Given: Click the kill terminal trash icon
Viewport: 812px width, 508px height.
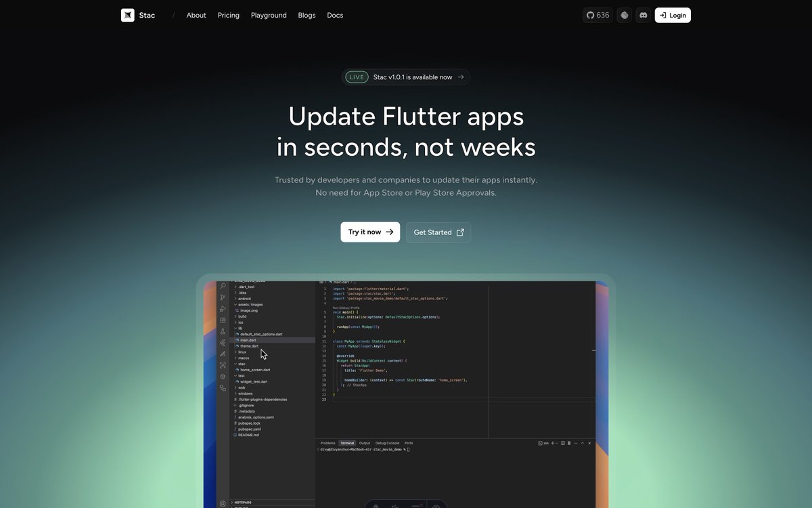Looking at the screenshot, I should point(569,443).
